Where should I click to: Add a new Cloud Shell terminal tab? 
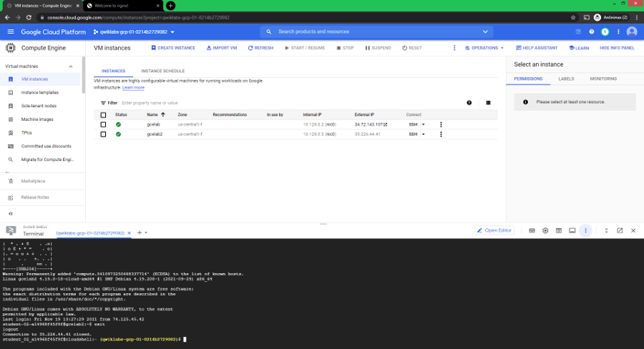coord(140,233)
